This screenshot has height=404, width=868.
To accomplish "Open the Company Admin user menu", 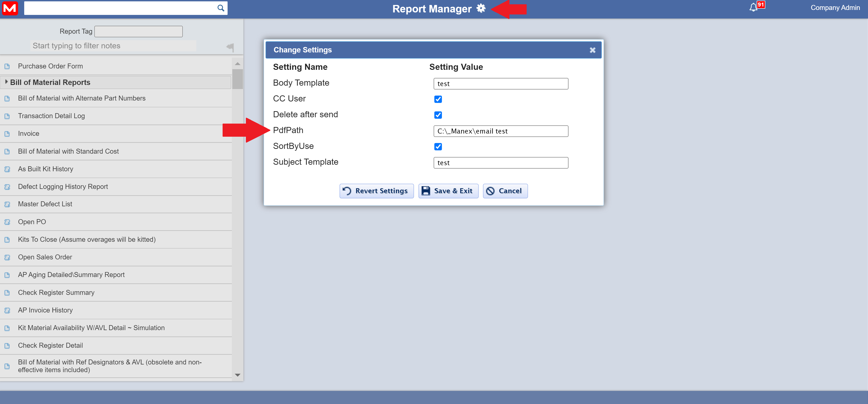I will coord(835,8).
